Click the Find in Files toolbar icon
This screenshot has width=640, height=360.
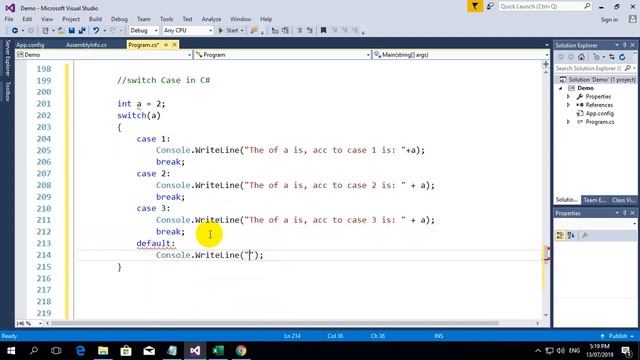pos(254,31)
